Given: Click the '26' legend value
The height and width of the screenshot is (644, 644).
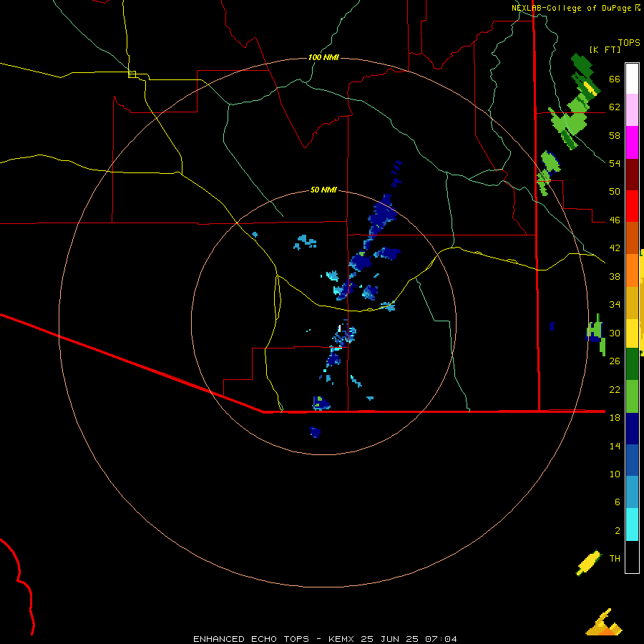Looking at the screenshot, I should [x=615, y=361].
